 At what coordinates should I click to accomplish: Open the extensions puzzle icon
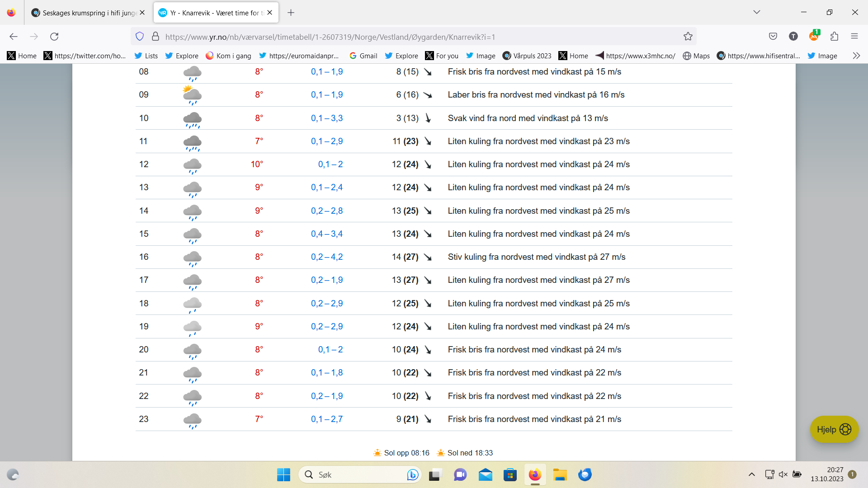(x=835, y=37)
